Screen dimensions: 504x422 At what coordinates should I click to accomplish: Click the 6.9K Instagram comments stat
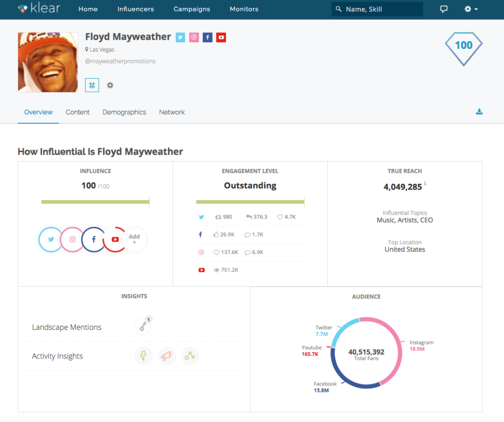point(254,253)
